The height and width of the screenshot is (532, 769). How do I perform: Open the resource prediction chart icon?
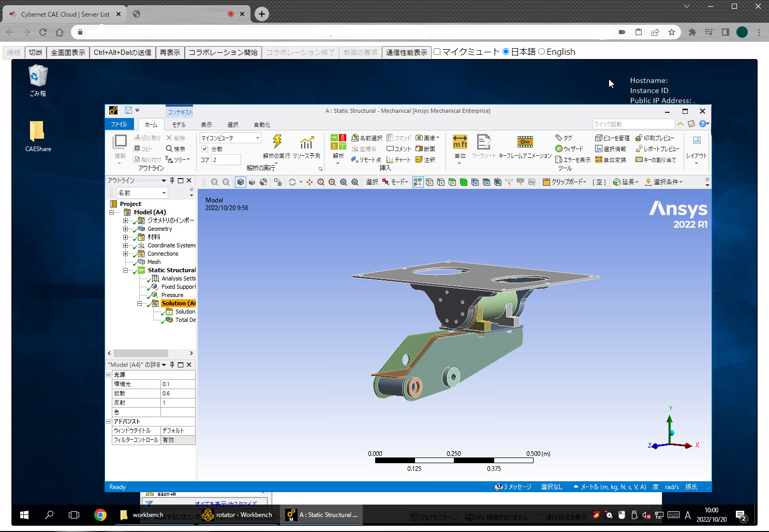[306, 142]
